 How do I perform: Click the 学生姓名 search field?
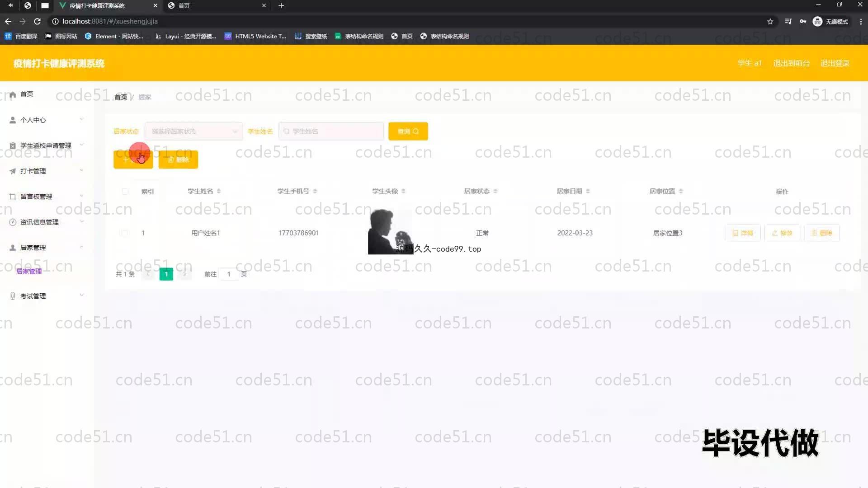click(331, 131)
